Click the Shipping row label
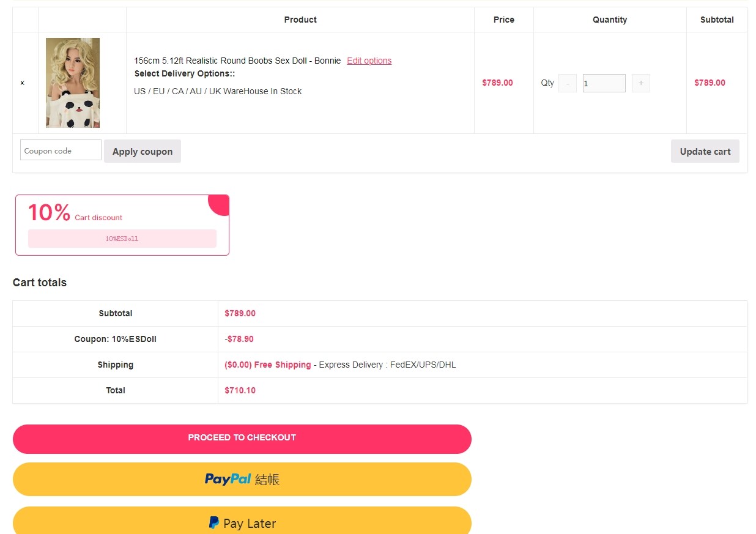The image size is (756, 534). point(116,365)
